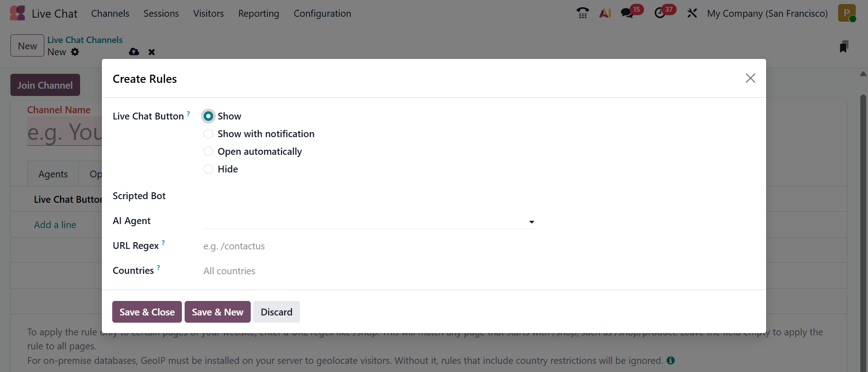The image size is (868, 372).
Task: Click the user avatar icon
Action: pos(846,13)
